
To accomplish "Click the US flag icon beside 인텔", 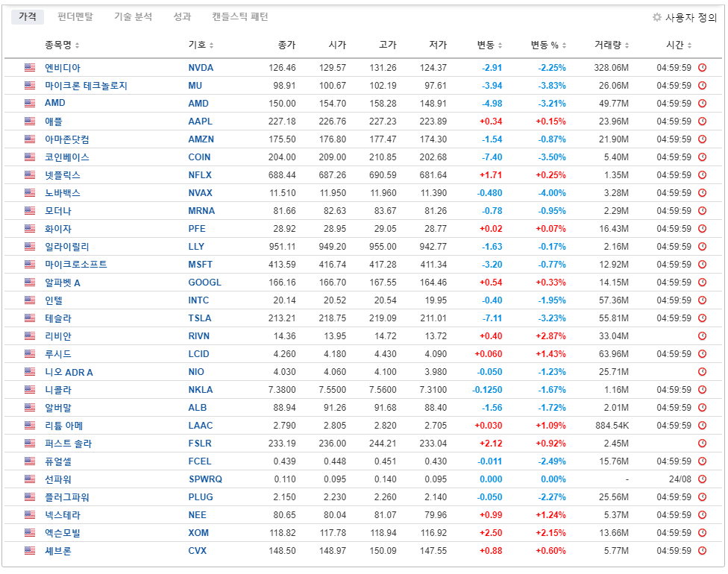I will pos(30,300).
